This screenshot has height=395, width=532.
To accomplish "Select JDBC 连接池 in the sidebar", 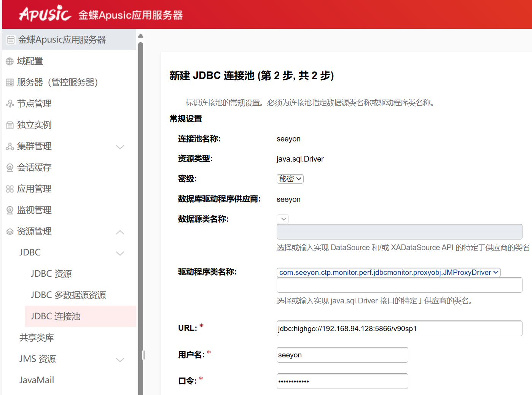I will tap(56, 316).
